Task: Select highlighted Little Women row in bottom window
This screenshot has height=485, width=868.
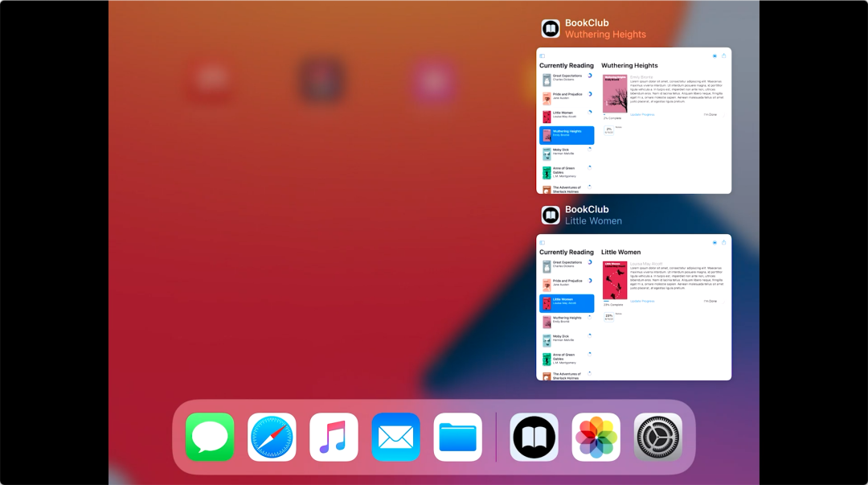Action: pos(567,303)
